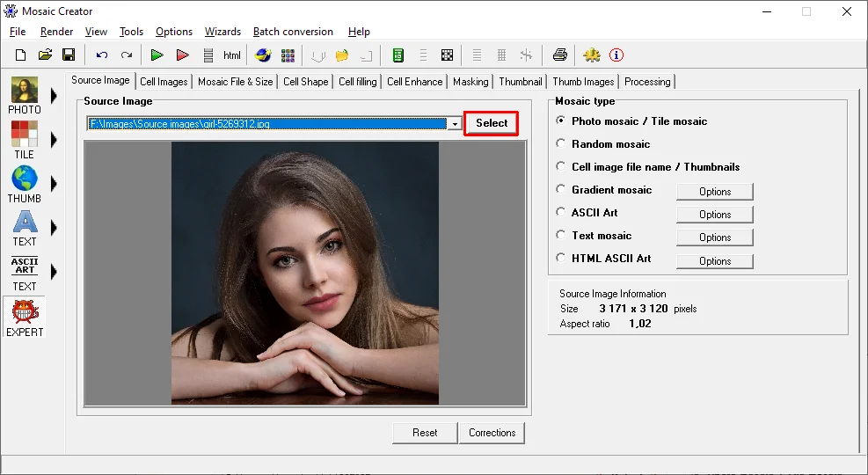Click the Mosaic Creator title bar app icon
Screen dimensions: 868x475
pos(10,11)
